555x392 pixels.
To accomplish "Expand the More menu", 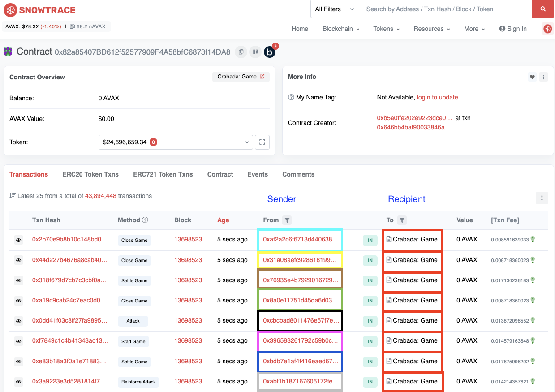I will click(474, 29).
